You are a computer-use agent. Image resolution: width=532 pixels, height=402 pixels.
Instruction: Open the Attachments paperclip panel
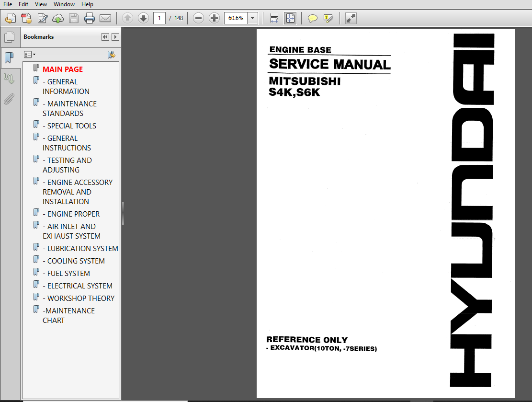9,99
